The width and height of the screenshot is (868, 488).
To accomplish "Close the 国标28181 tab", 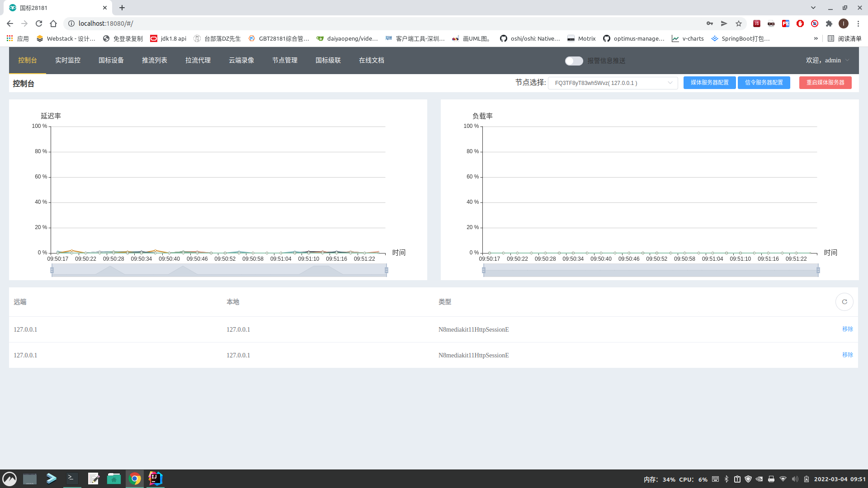I will tap(105, 8).
